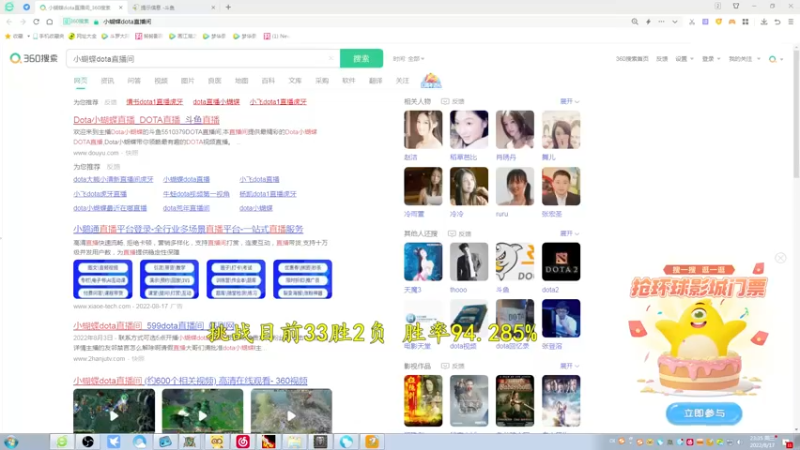Expand 相关人物 section with 展开
This screenshot has height=450, width=800.
[569, 102]
